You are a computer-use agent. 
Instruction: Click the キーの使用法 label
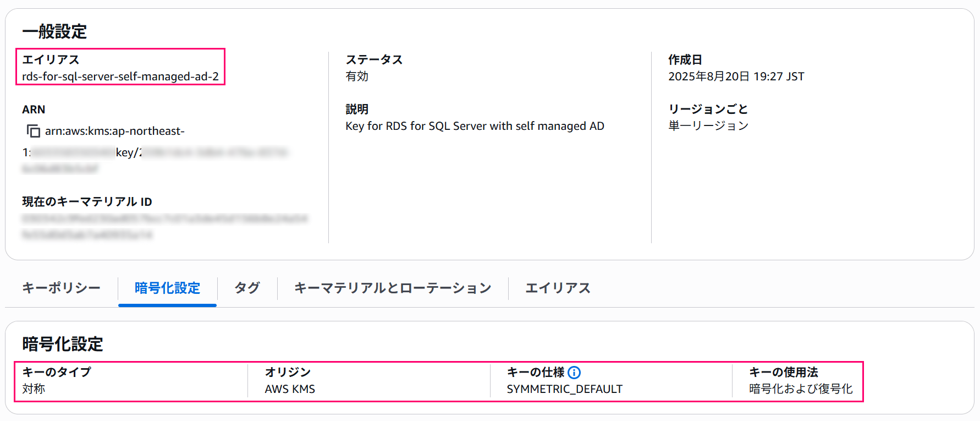[x=784, y=373]
